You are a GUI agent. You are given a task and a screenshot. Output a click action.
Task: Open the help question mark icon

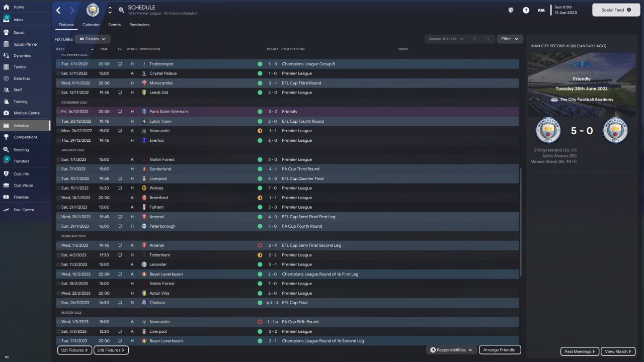coord(526,10)
